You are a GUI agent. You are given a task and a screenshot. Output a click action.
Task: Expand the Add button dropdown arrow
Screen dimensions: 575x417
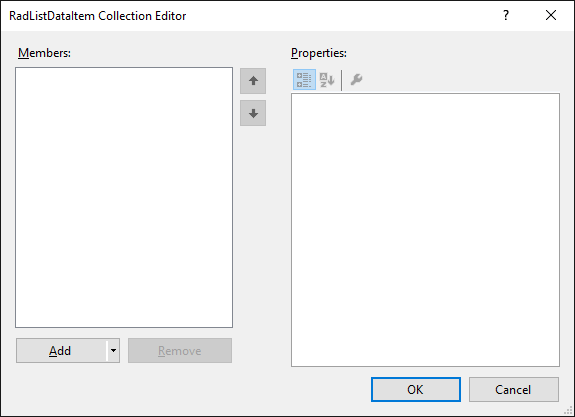(x=113, y=351)
